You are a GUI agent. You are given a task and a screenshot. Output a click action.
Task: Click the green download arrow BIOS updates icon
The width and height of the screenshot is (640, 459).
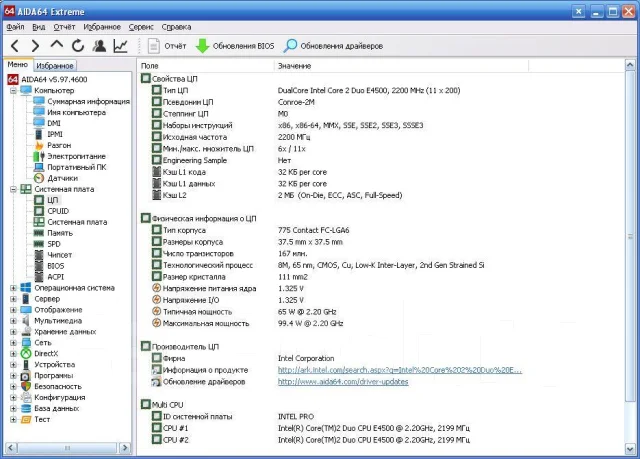(x=202, y=46)
